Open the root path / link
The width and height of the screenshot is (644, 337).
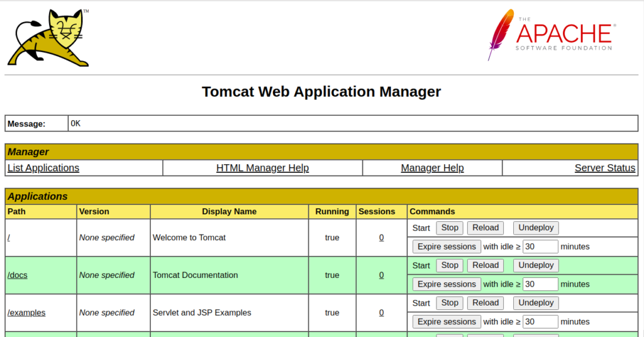pos(9,238)
